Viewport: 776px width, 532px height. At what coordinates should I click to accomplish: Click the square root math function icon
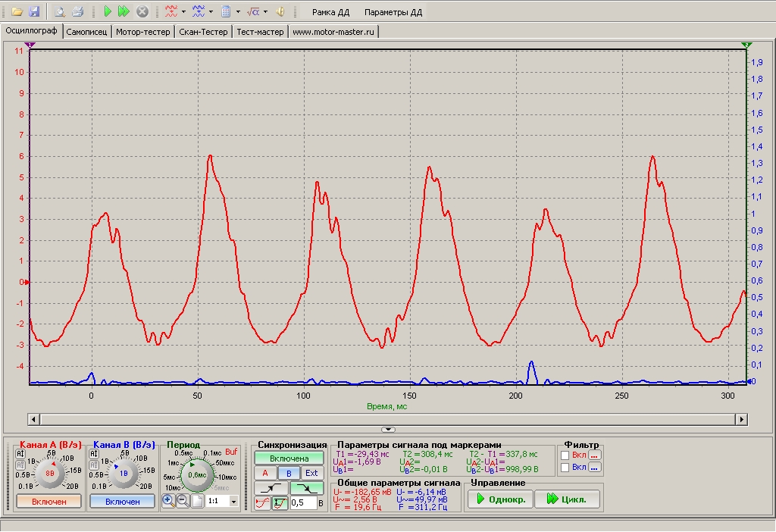tap(253, 11)
